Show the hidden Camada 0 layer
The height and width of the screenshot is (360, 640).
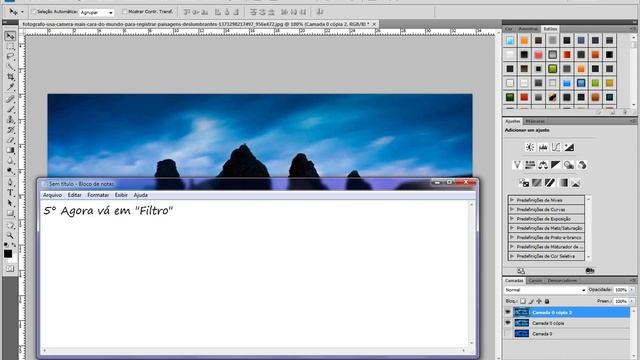point(508,333)
